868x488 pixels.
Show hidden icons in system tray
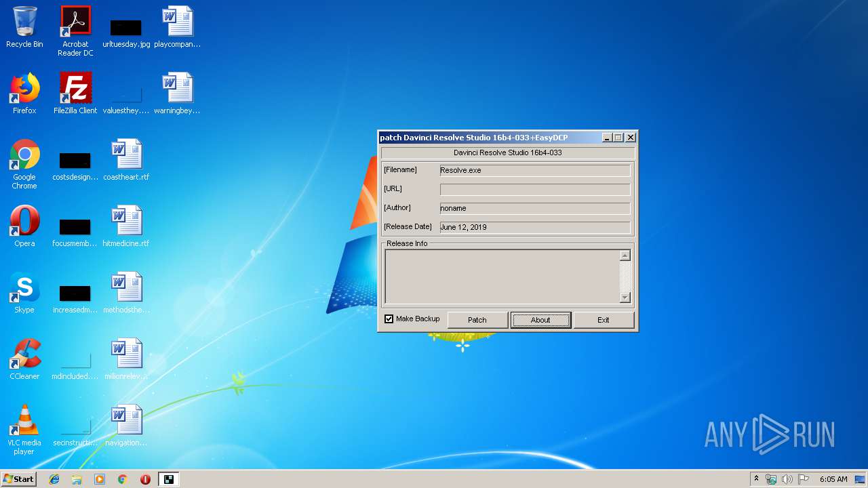pos(757,479)
